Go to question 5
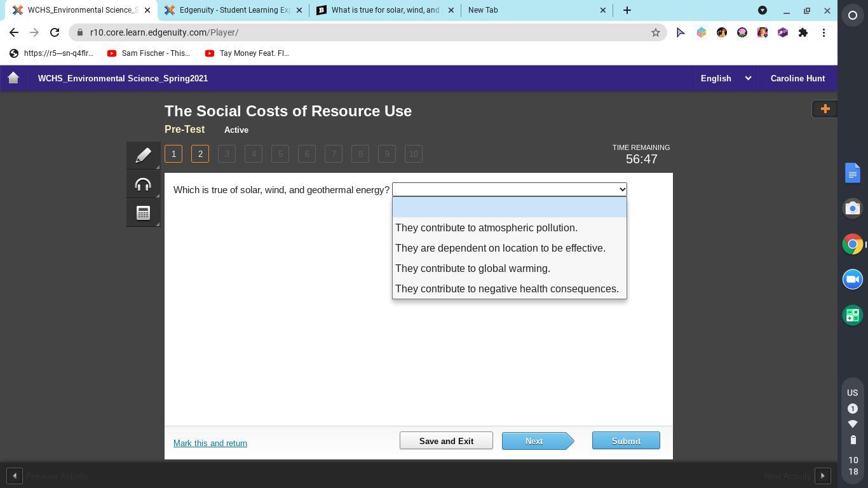The image size is (868, 488). point(280,154)
